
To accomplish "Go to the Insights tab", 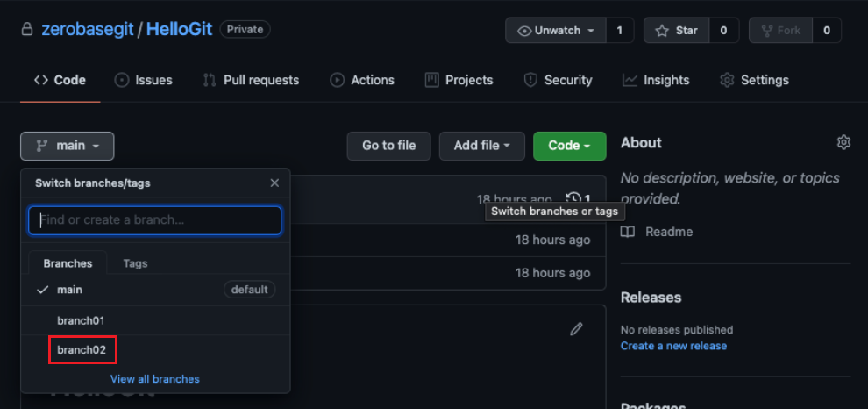I will pos(656,80).
